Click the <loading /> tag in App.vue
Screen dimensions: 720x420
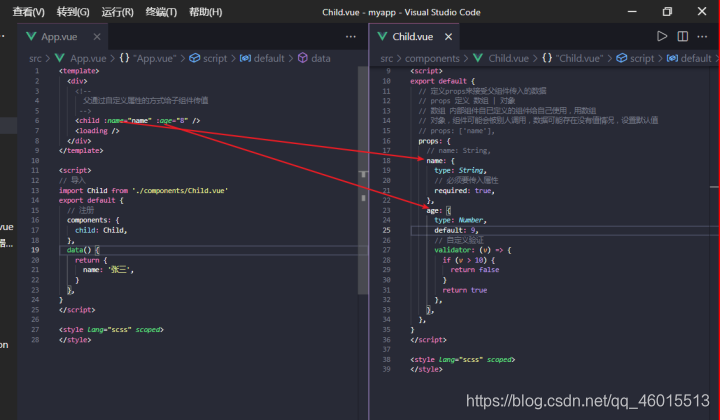pyautogui.click(x=97, y=131)
